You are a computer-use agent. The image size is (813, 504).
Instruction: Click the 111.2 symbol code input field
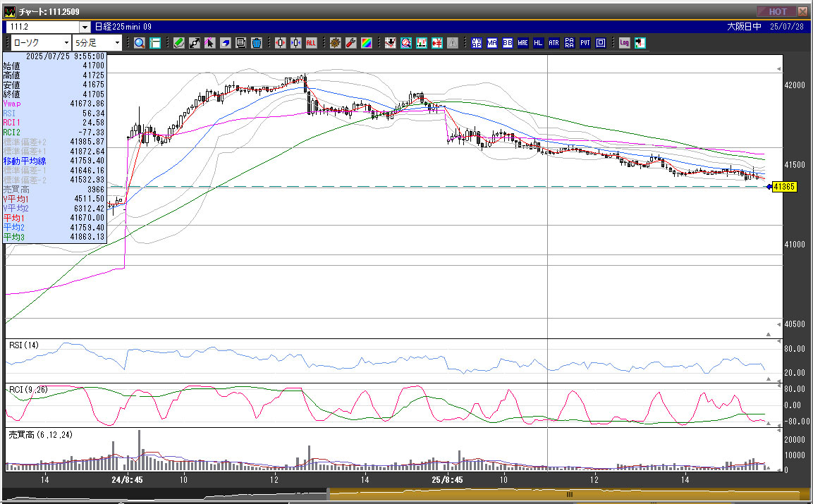43,27
